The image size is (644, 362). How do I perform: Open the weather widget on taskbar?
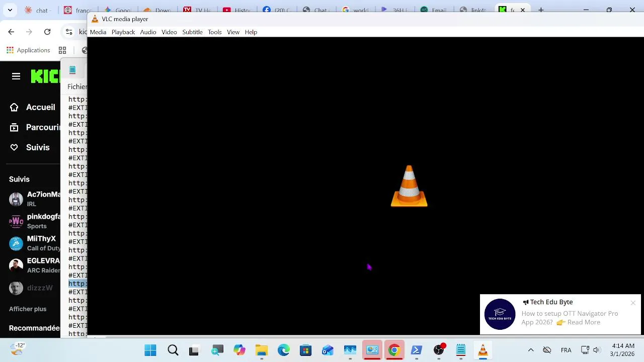tap(17, 349)
